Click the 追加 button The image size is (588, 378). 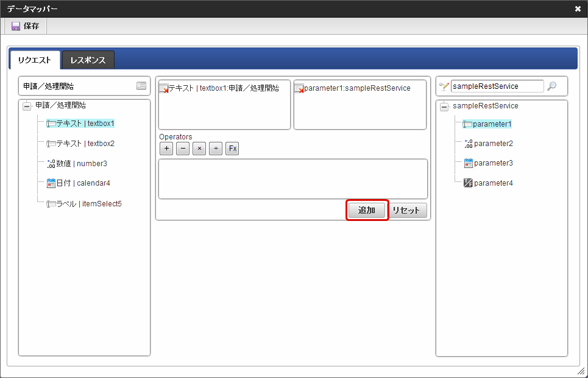[367, 210]
